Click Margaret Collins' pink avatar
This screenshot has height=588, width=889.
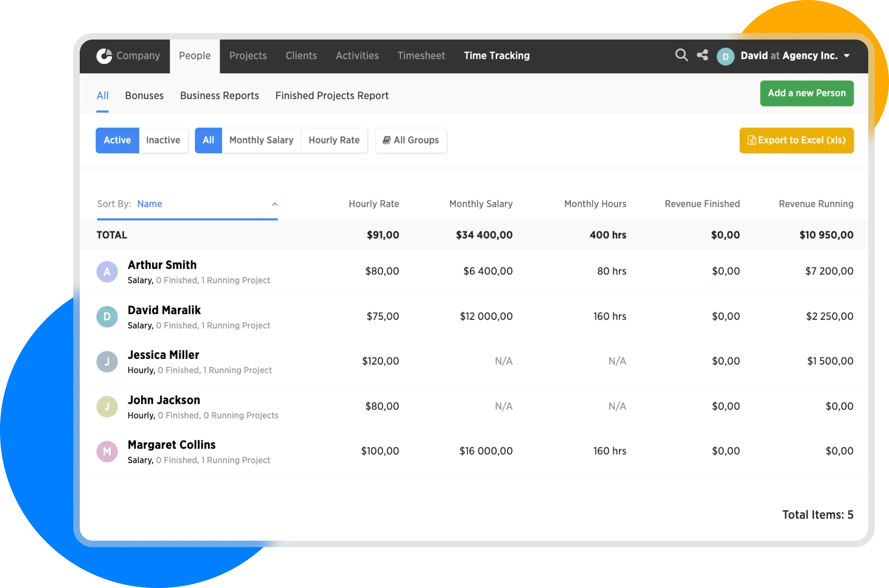pyautogui.click(x=107, y=452)
